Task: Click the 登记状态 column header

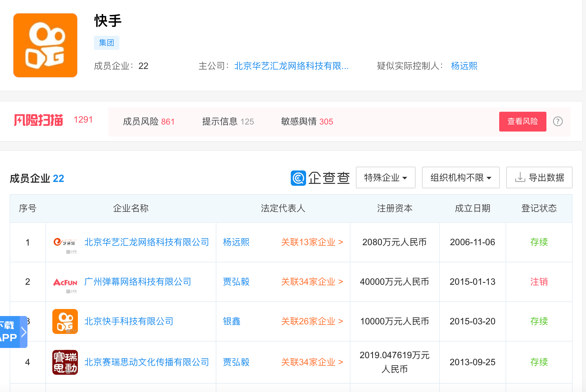Action: (539, 208)
